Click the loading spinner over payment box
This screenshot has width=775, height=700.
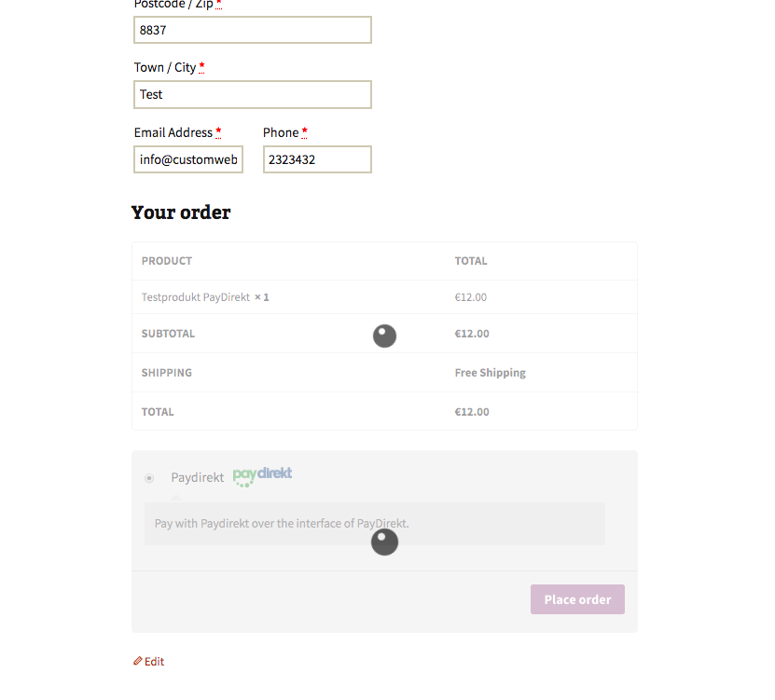(384, 542)
